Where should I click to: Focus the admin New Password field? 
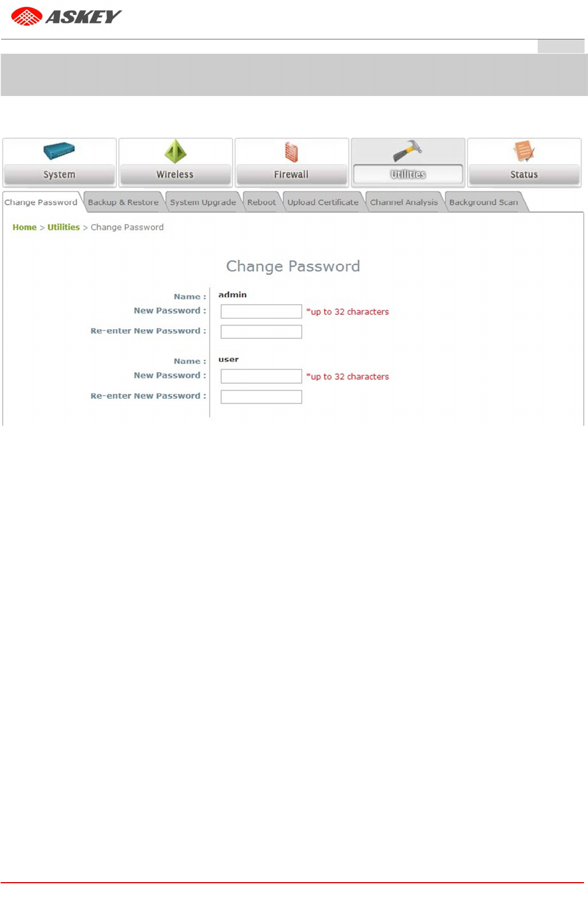tap(261, 312)
